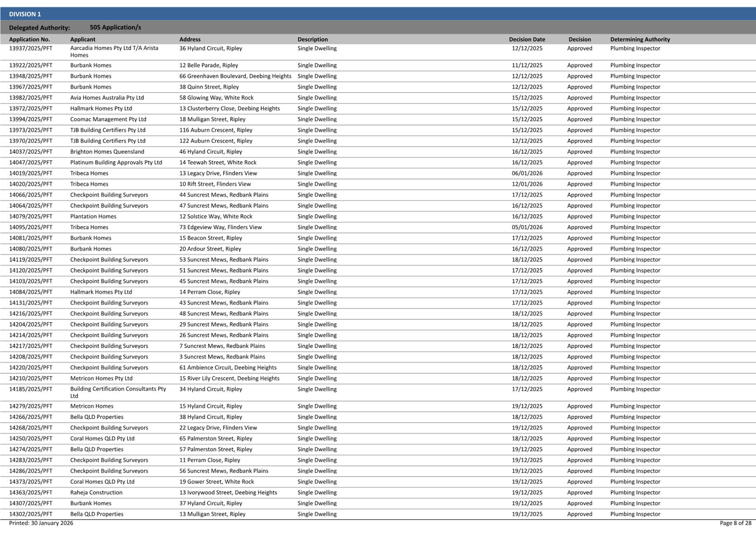Click the Applicant column header
This screenshot has height=534, width=756.
83,39
